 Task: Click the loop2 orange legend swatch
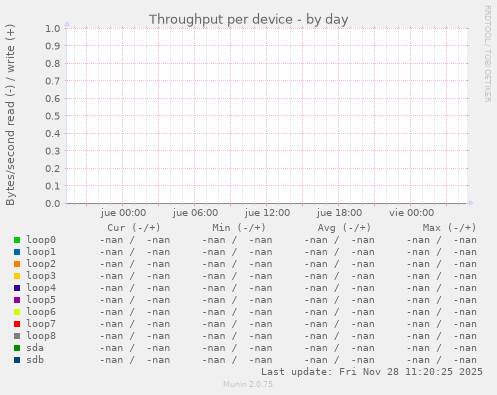[x=17, y=264]
